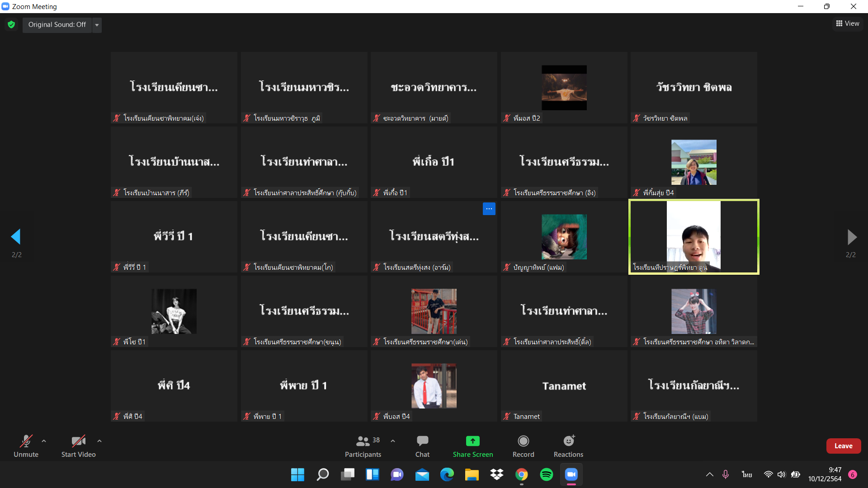Image resolution: width=868 pixels, height=488 pixels.
Task: Open the Participants panel
Action: (363, 446)
